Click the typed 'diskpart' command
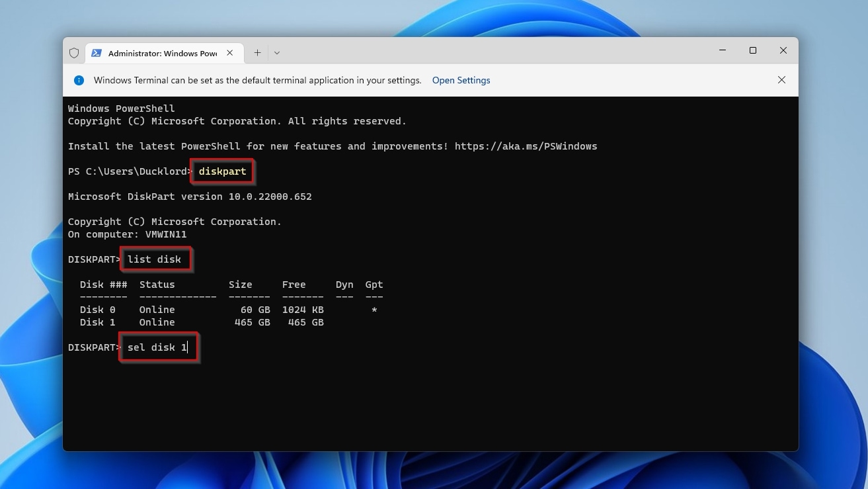The width and height of the screenshot is (868, 489). pos(223,171)
